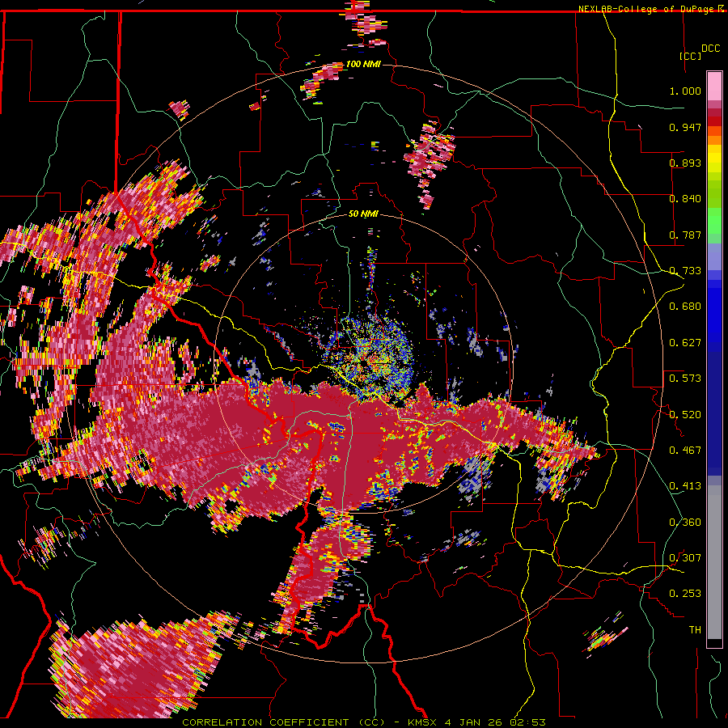Screen dimensions: 728x728
Task: Pick the light pink top color bar segment
Action: coord(714,87)
